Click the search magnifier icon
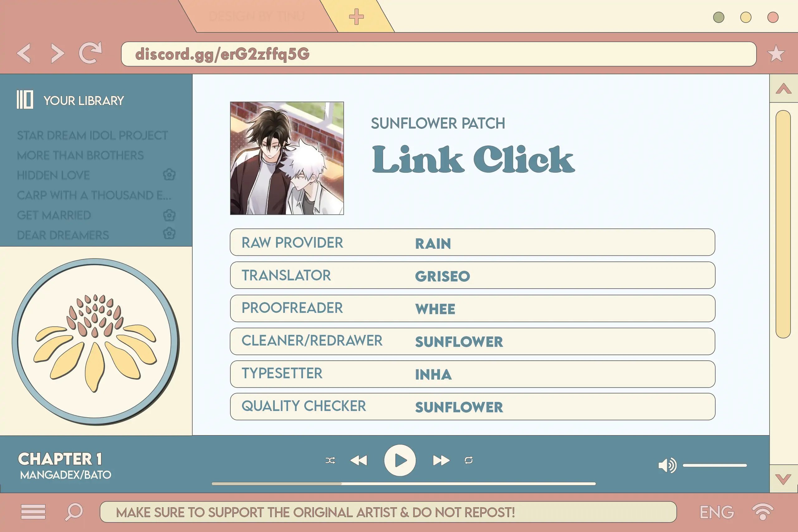This screenshot has height=532, width=798. tap(74, 512)
